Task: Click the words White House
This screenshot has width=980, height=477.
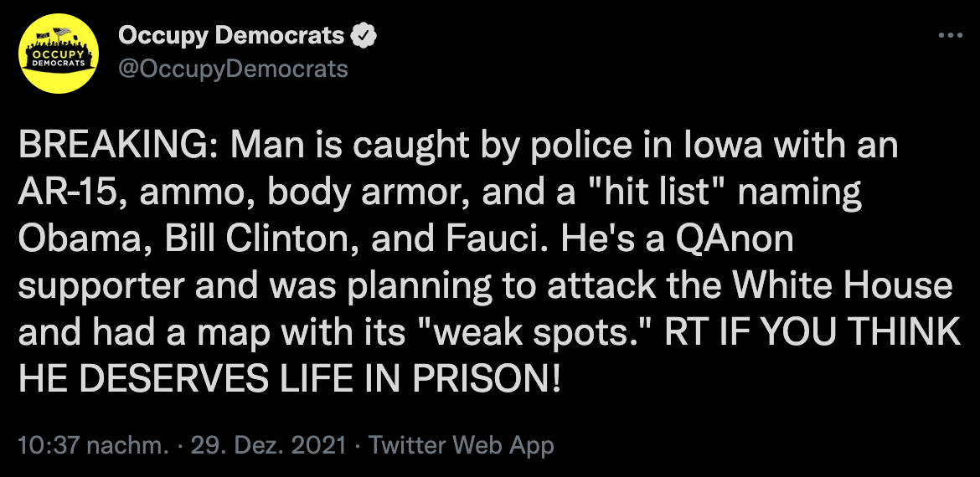Action: (842, 286)
